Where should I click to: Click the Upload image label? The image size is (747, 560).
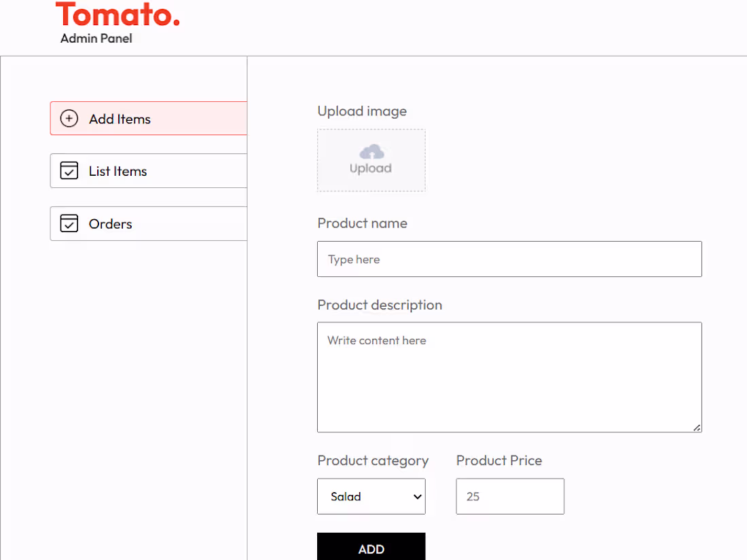pos(362,111)
